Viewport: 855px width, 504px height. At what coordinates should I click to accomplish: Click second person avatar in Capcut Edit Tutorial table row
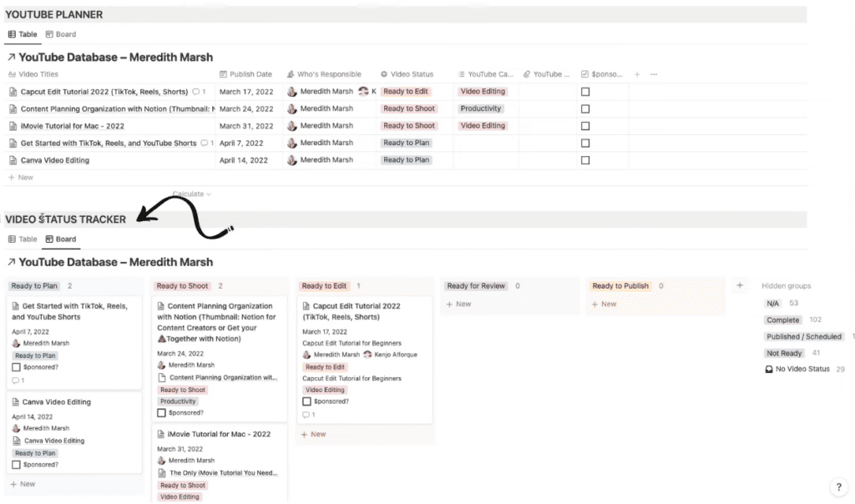(363, 92)
